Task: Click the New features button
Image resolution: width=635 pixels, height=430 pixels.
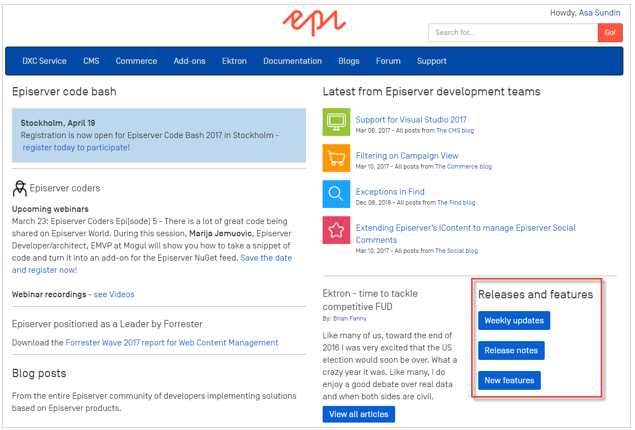Action: pyautogui.click(x=509, y=381)
